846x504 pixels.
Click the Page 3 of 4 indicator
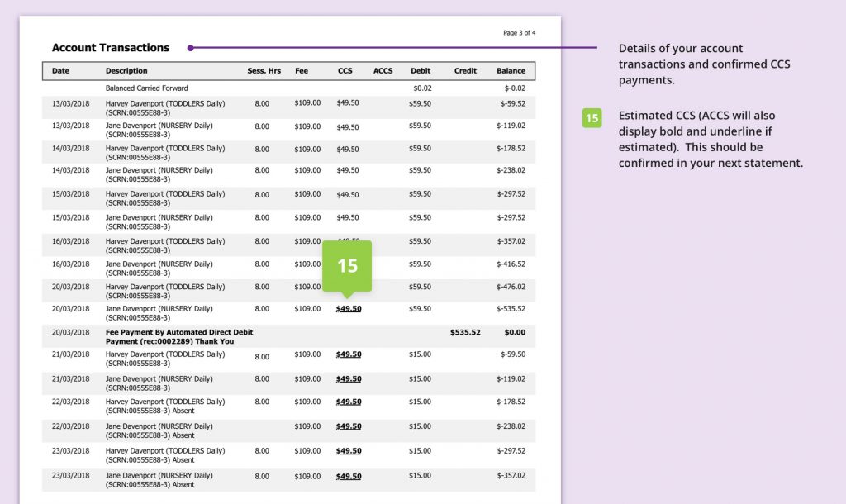click(520, 33)
